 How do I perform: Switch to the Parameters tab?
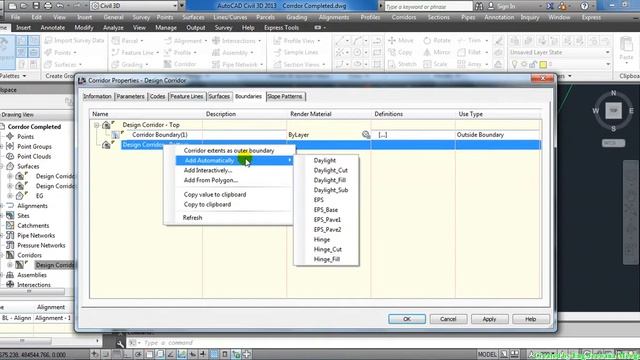[x=131, y=96]
